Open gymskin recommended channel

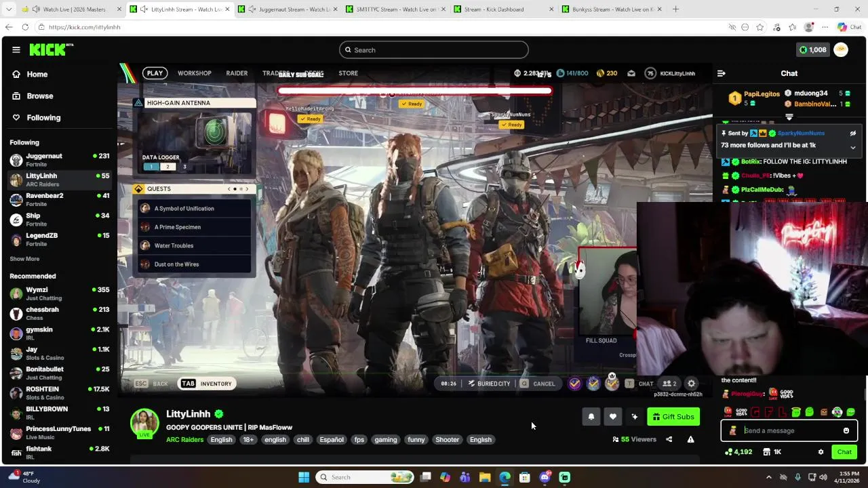[x=60, y=333]
